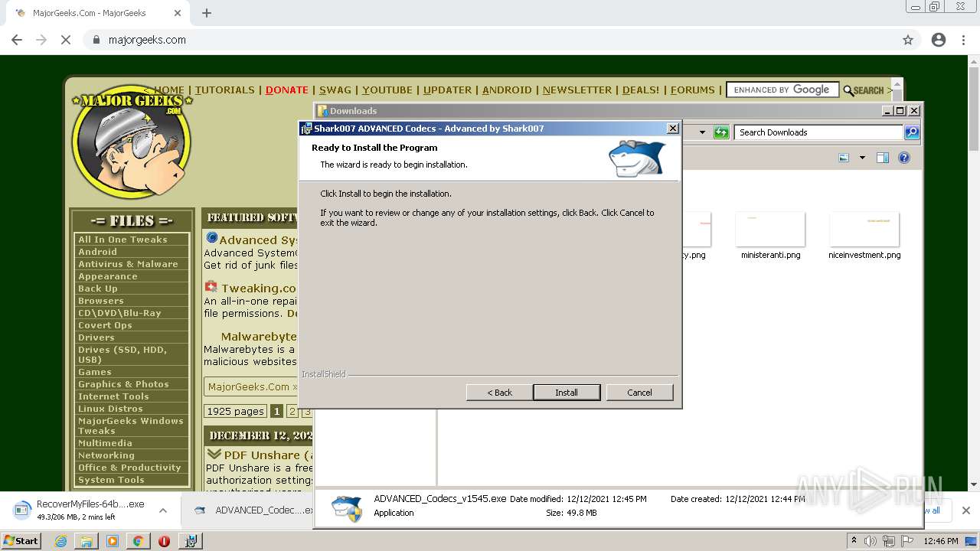Click Chrome icon in taskbar

click(x=138, y=541)
